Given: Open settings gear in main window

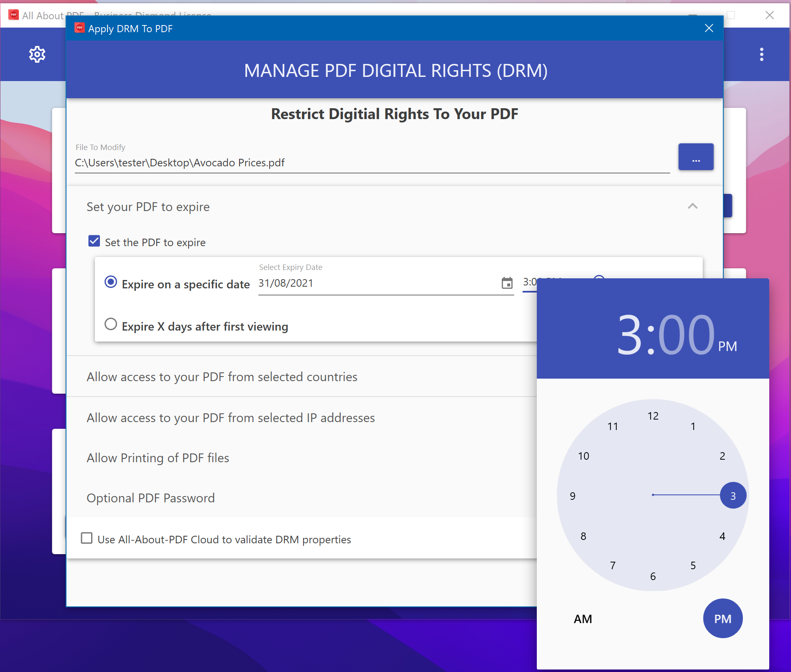Looking at the screenshot, I should [x=37, y=54].
